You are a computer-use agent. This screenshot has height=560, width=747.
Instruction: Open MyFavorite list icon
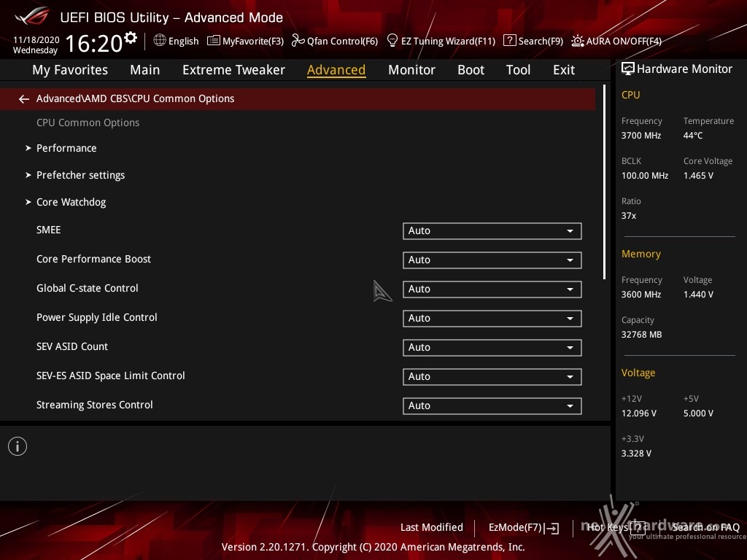214,41
